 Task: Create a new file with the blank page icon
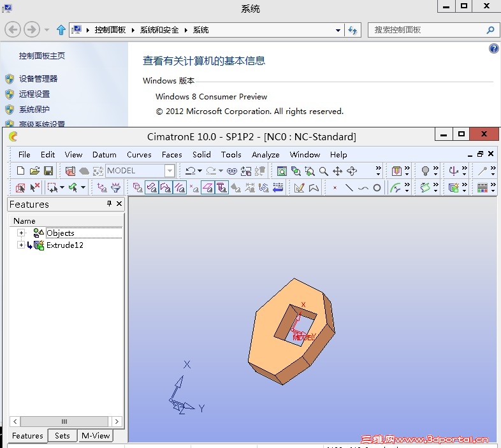pyautogui.click(x=20, y=171)
